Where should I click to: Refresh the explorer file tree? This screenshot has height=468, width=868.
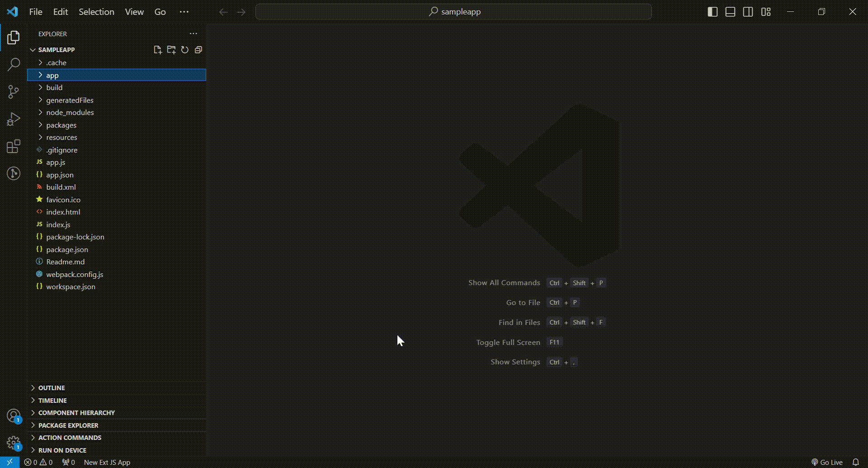(184, 50)
